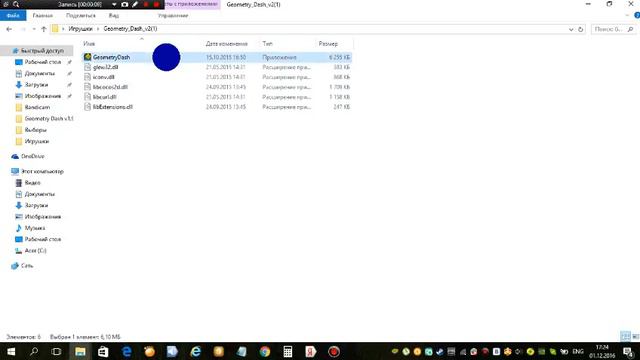
Task: Open Explorer help icon
Action: pyautogui.click(x=637, y=16)
